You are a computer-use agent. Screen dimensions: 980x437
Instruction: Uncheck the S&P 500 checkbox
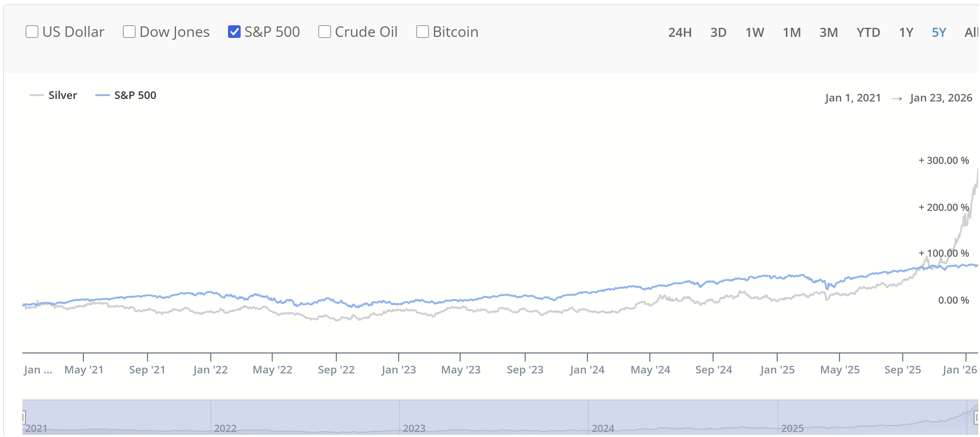(234, 31)
